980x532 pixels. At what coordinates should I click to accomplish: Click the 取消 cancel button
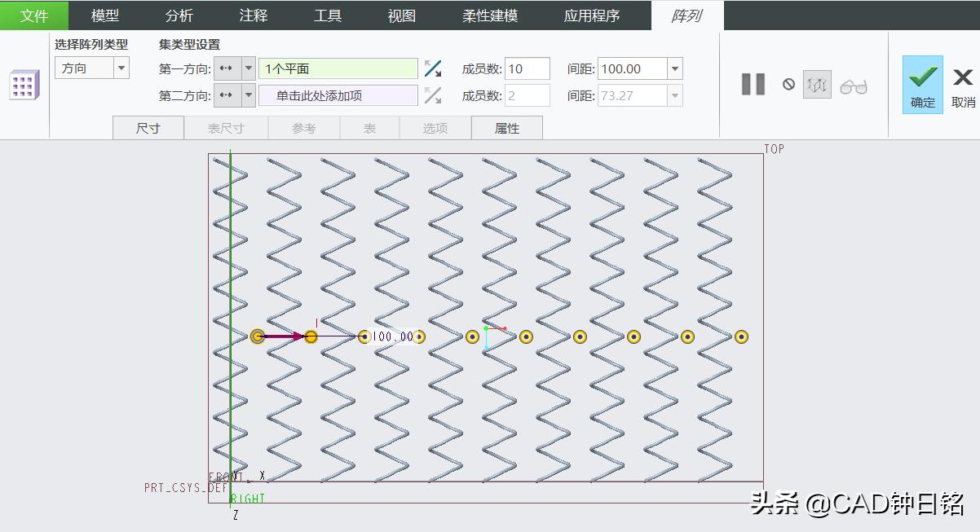point(963,84)
